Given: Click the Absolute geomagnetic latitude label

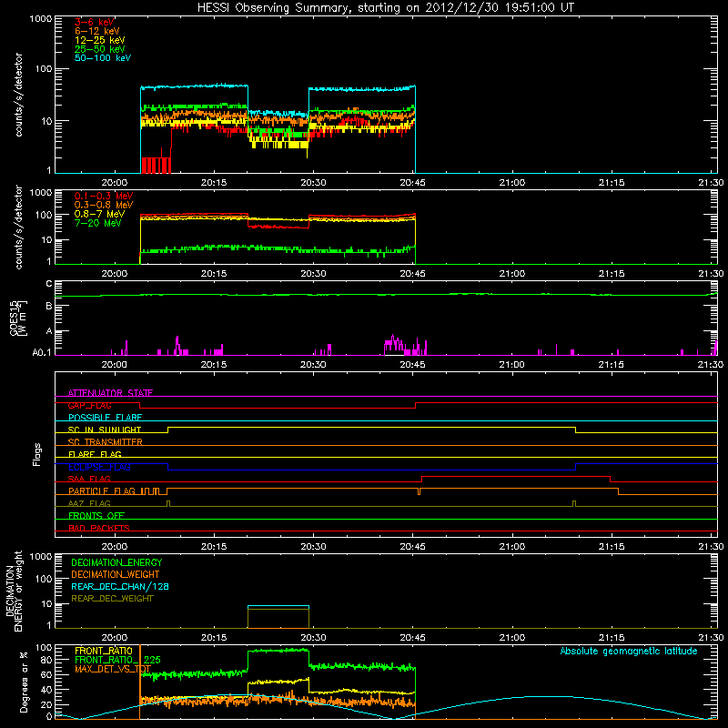Looking at the screenshot, I should [629, 651].
